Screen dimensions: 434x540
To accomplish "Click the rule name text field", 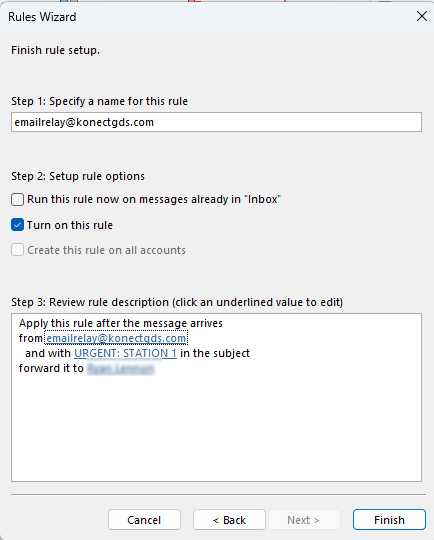I will pos(216,122).
